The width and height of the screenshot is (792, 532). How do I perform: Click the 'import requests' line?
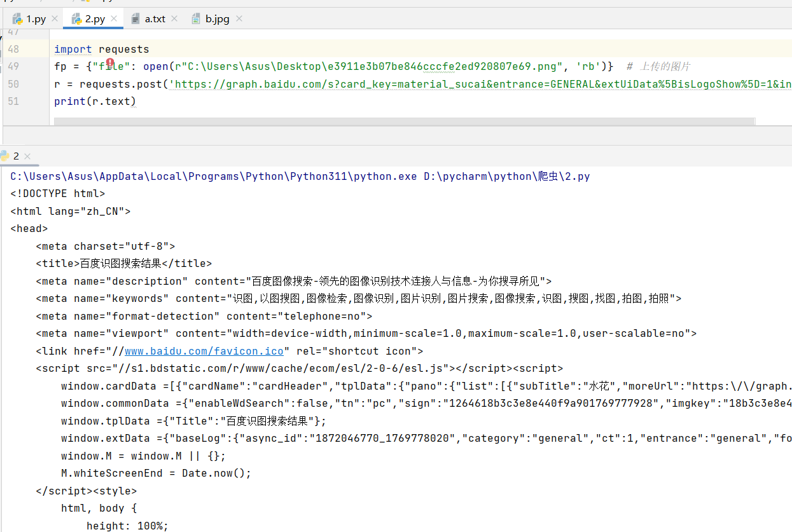click(x=102, y=49)
